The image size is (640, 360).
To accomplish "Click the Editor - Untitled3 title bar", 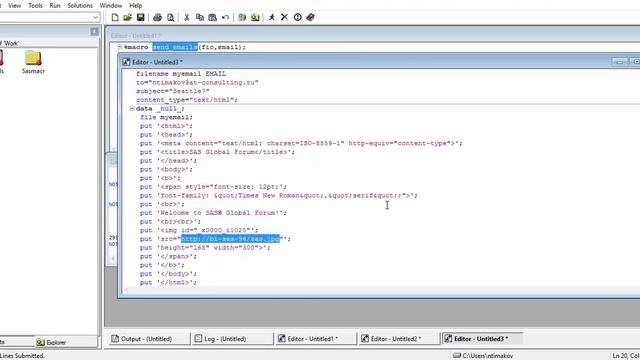I will point(367,62).
